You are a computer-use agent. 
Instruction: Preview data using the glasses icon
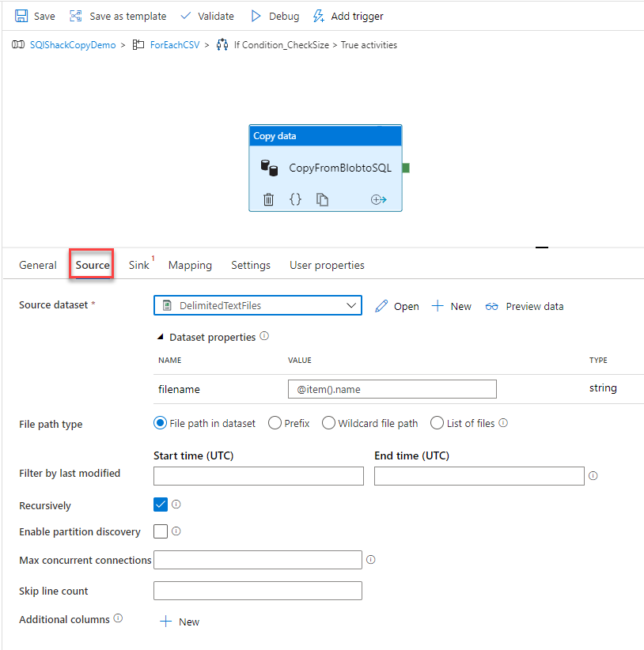[x=492, y=306]
